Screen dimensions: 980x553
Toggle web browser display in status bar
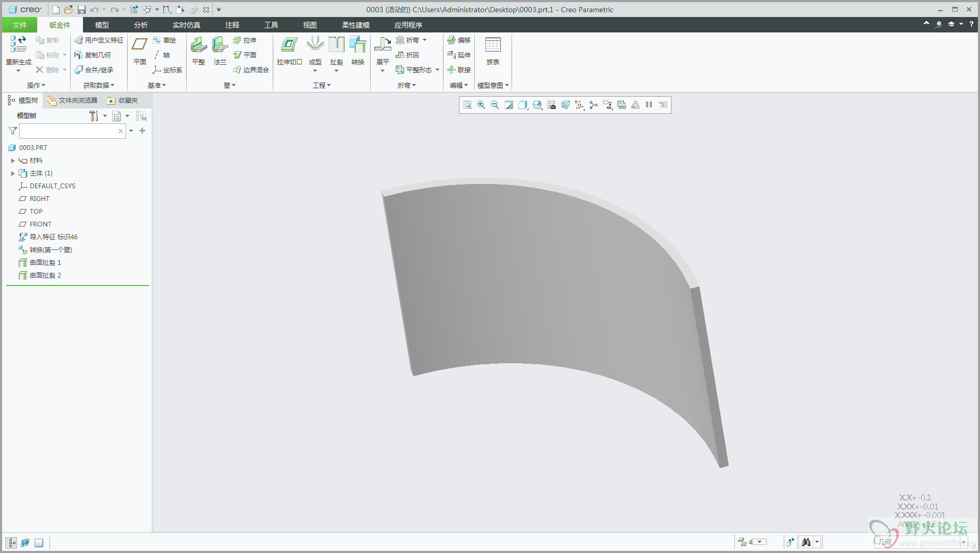tap(25, 543)
